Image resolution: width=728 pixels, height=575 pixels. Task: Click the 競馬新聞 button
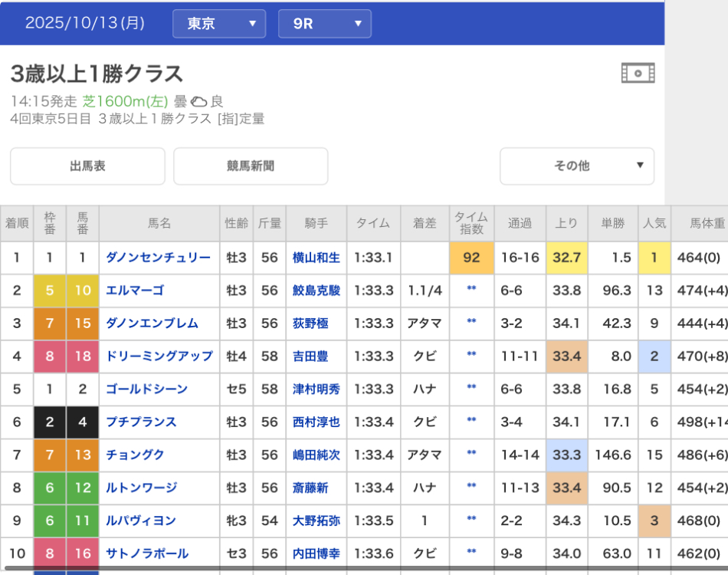251,166
